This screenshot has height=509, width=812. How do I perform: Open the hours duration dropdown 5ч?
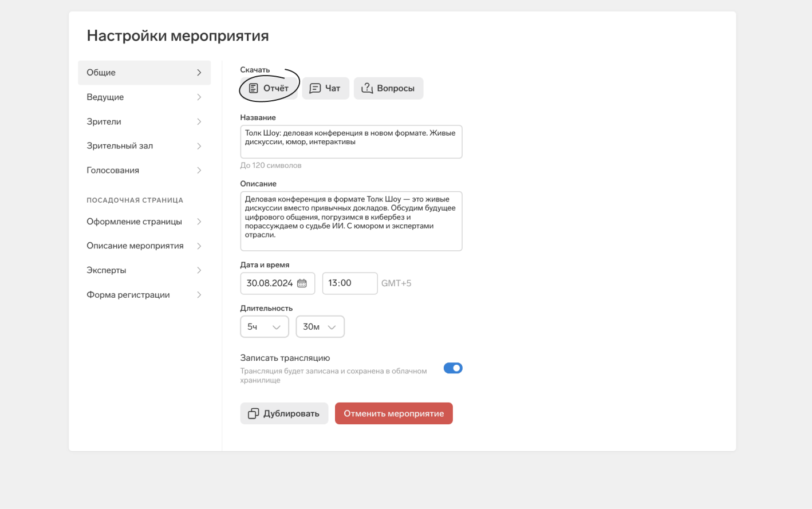coord(265,327)
